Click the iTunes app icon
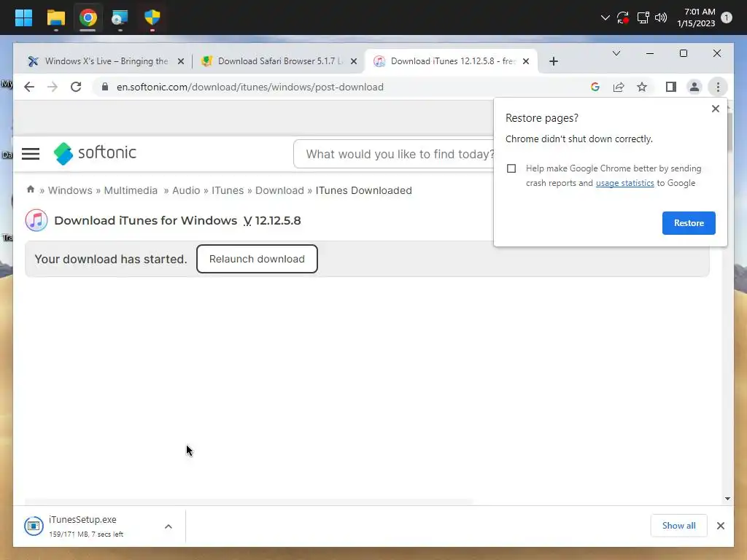Image resolution: width=747 pixels, height=560 pixels. 36,220
